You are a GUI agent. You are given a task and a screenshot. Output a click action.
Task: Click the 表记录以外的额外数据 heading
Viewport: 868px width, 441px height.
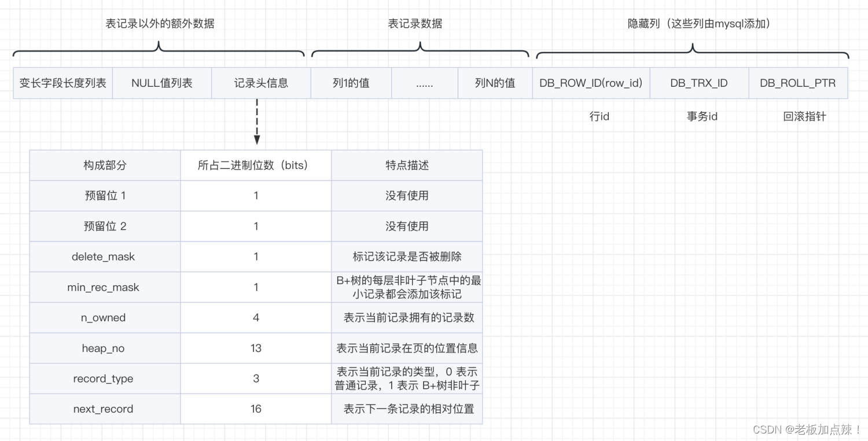click(x=160, y=24)
